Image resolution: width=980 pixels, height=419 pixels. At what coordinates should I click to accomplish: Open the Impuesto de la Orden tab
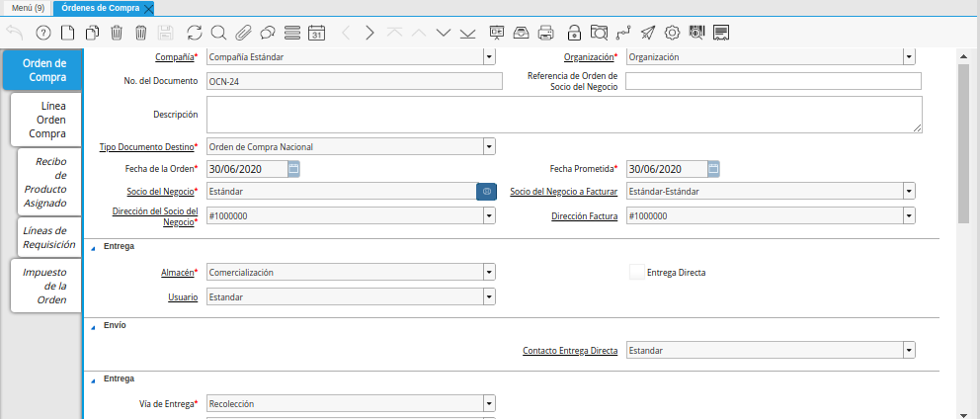(46, 286)
